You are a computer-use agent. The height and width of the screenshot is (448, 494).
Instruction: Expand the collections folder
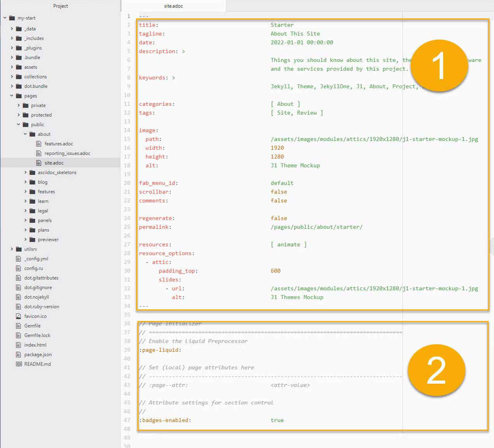tap(12, 77)
